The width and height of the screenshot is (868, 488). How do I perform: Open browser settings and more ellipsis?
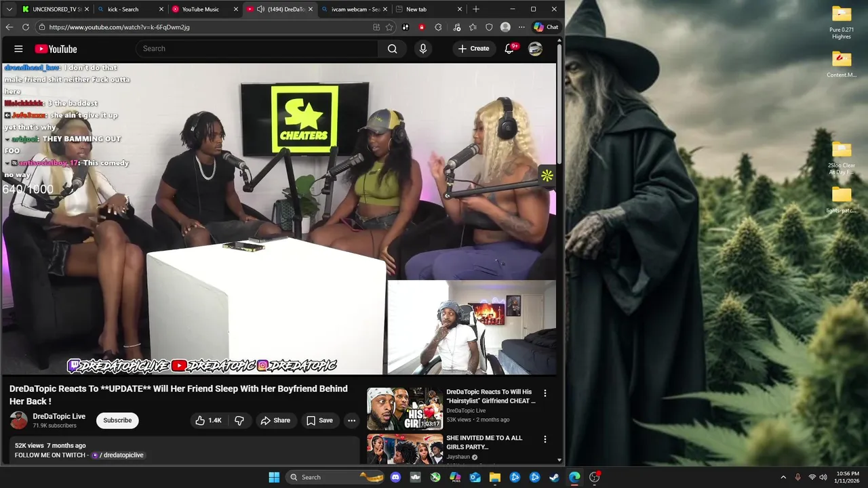point(521,27)
